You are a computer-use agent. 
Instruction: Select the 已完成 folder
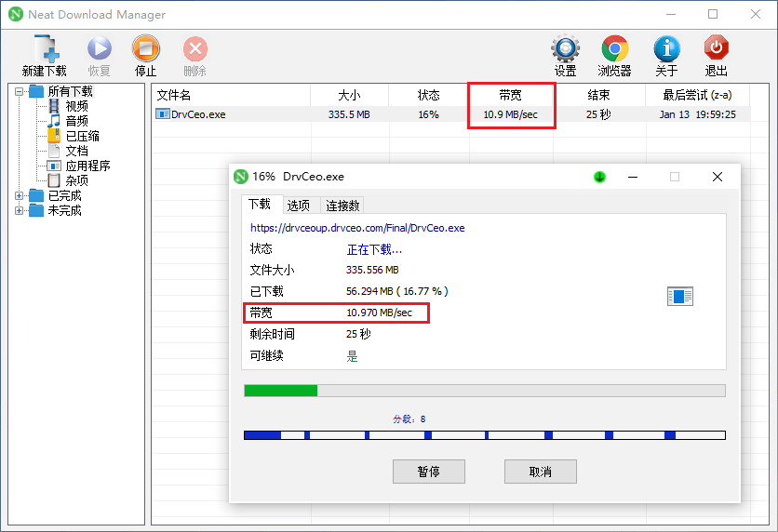tap(64, 195)
